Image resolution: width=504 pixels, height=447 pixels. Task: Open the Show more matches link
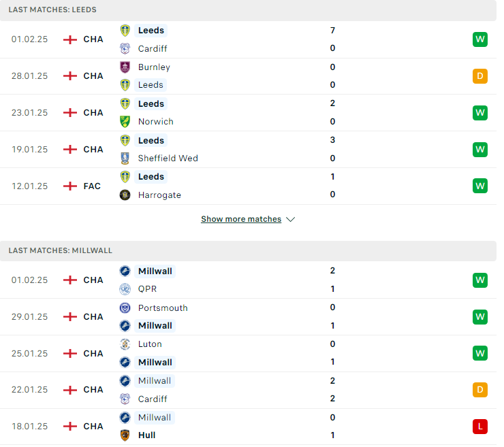[x=241, y=219]
